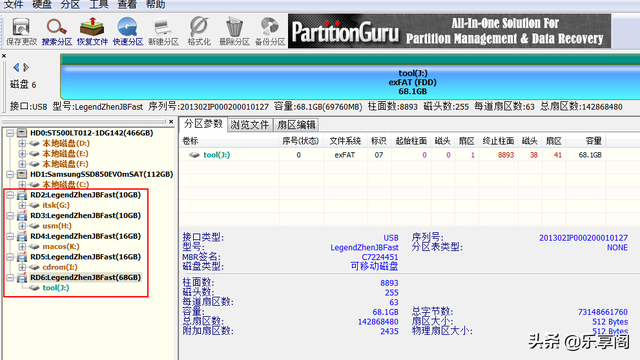
Task: Select tool(J:) in the disk tree
Action: point(56,288)
